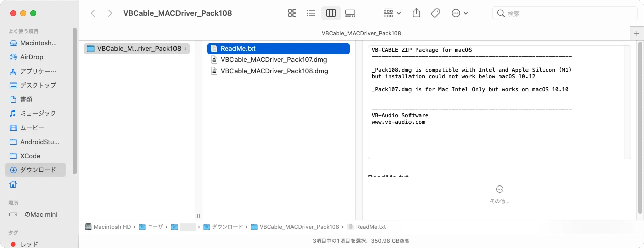Click the tag icon in toolbar

coord(436,13)
